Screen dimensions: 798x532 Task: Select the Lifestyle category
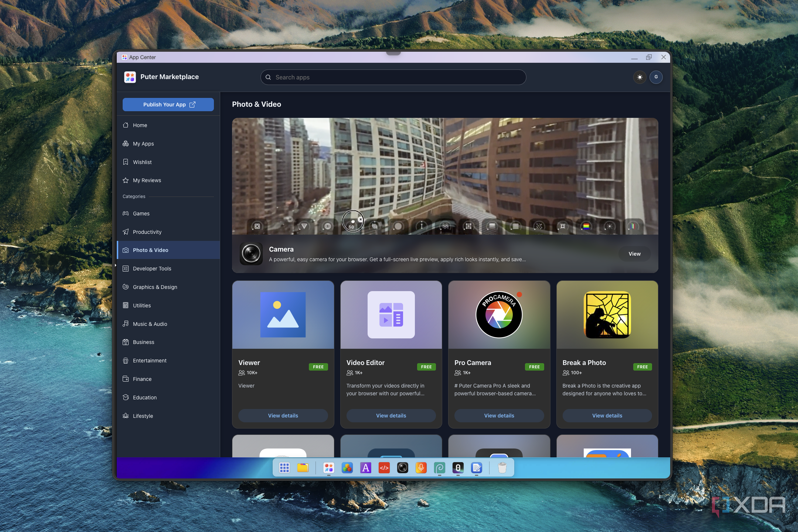[168, 416]
